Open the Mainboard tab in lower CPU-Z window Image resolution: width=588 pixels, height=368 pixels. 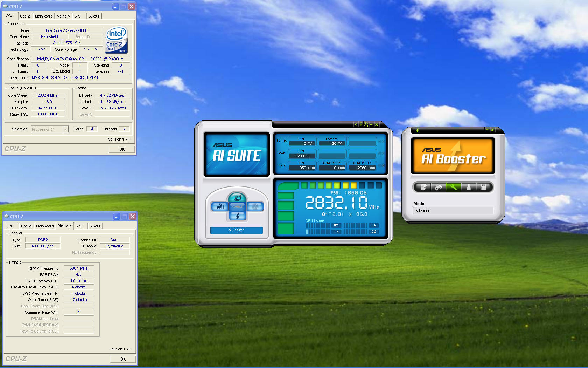[x=45, y=226]
